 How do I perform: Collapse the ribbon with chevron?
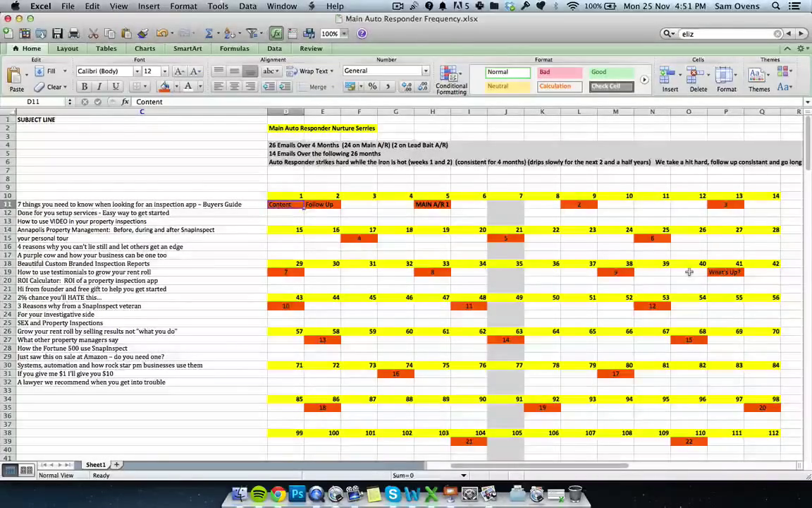coord(787,48)
